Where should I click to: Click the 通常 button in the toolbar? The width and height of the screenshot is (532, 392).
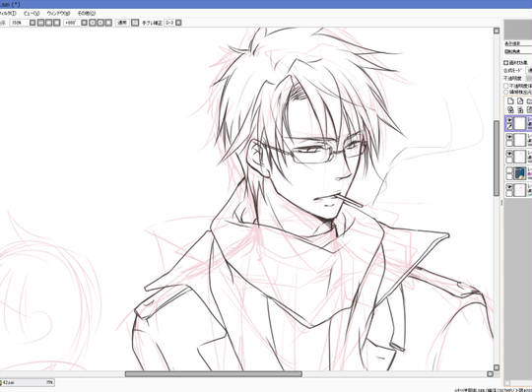pos(122,23)
